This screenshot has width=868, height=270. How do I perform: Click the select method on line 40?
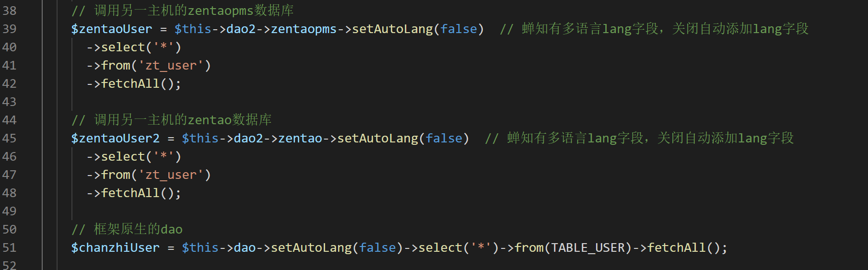(123, 47)
